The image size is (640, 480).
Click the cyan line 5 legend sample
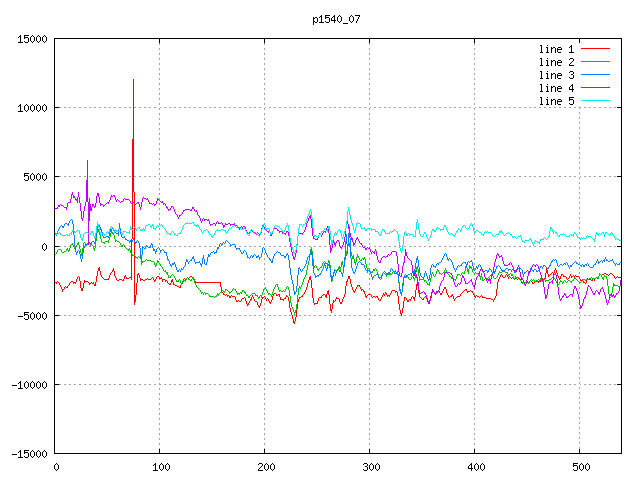coord(595,100)
